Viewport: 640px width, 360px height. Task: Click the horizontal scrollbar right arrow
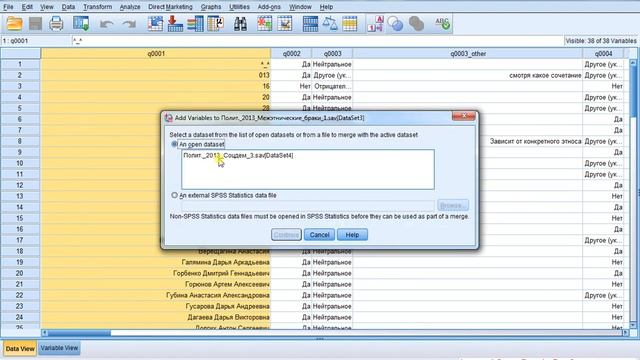pos(625,333)
